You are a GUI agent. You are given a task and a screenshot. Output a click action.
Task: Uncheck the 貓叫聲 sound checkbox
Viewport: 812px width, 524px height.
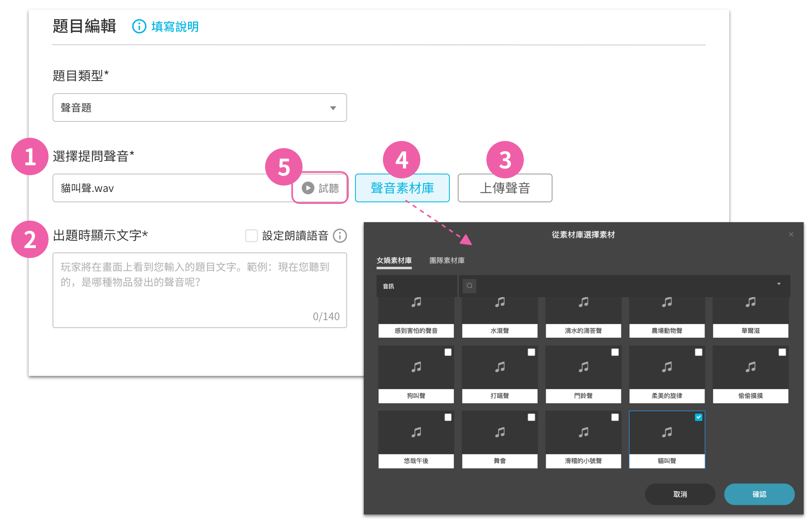pyautogui.click(x=699, y=417)
